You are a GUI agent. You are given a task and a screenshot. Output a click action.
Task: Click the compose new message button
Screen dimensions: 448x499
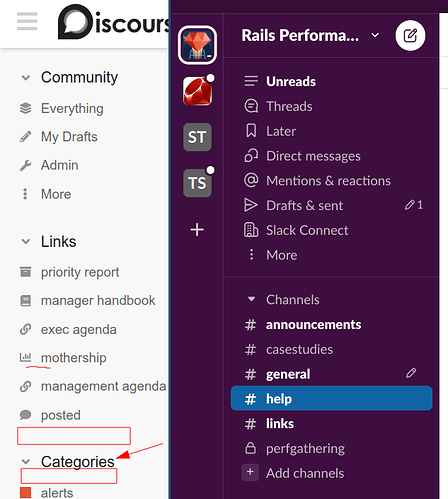pyautogui.click(x=410, y=35)
